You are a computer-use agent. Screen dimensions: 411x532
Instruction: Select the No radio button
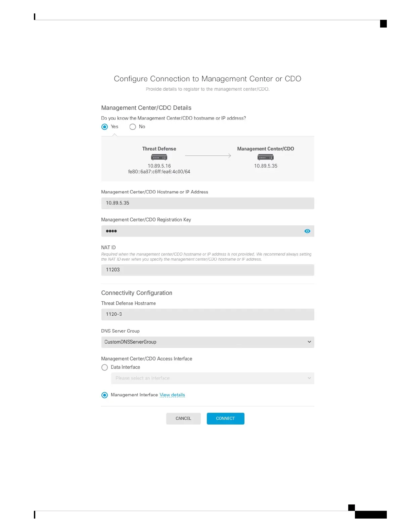point(133,127)
